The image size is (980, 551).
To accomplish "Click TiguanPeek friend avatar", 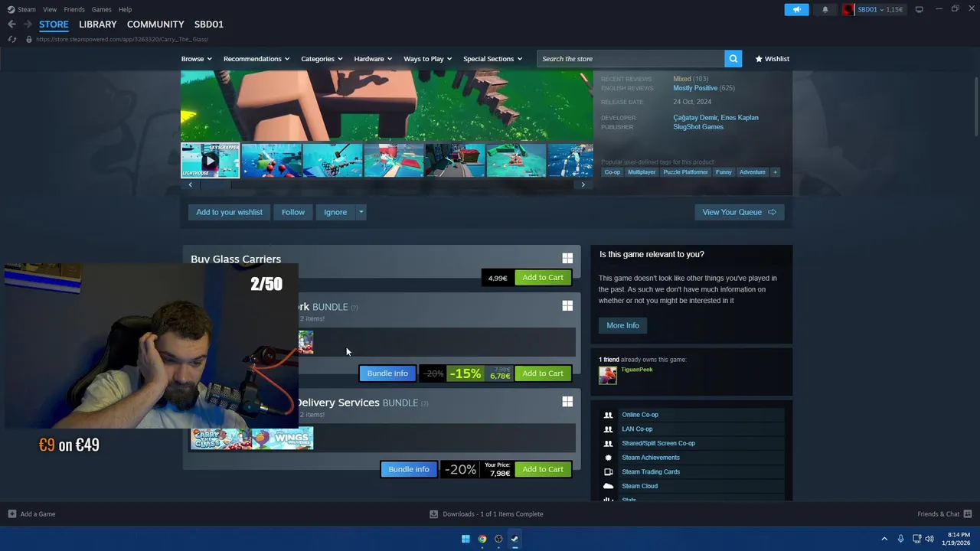I will coord(608,374).
